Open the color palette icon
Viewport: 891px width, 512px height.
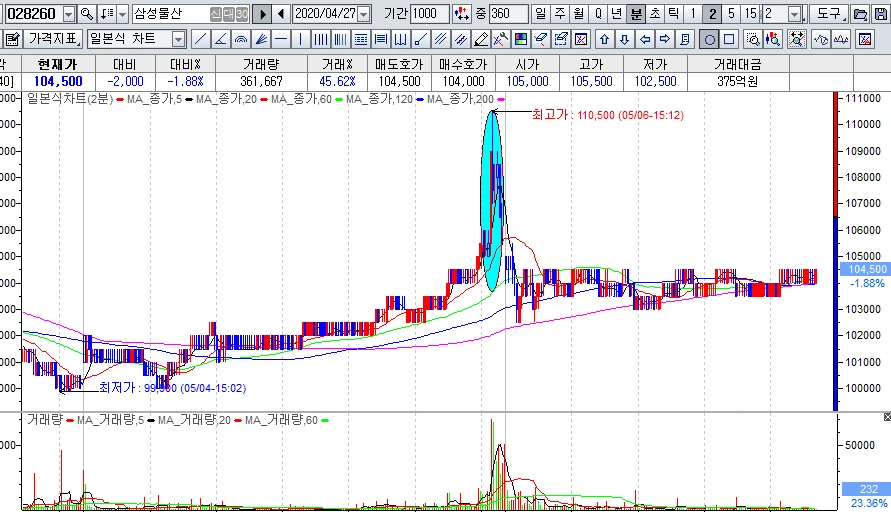click(521, 39)
